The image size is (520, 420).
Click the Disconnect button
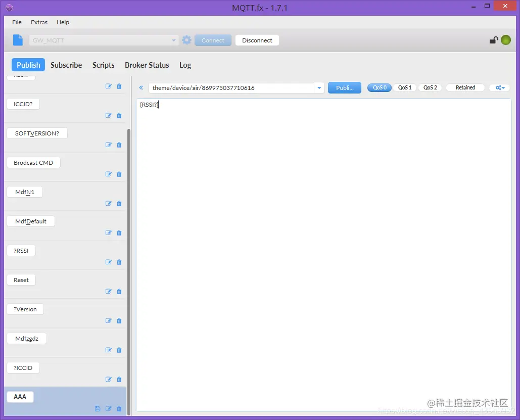click(257, 40)
